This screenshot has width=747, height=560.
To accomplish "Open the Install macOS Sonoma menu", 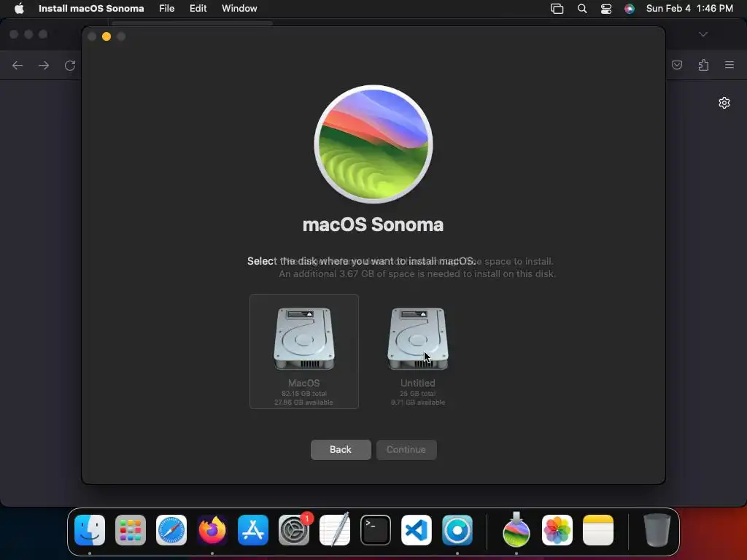I will (x=91, y=9).
